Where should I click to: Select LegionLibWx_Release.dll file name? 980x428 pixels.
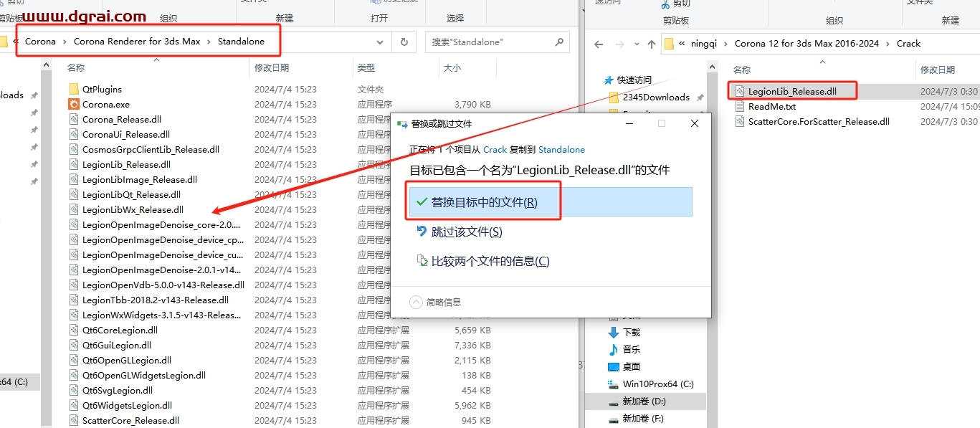(x=133, y=210)
